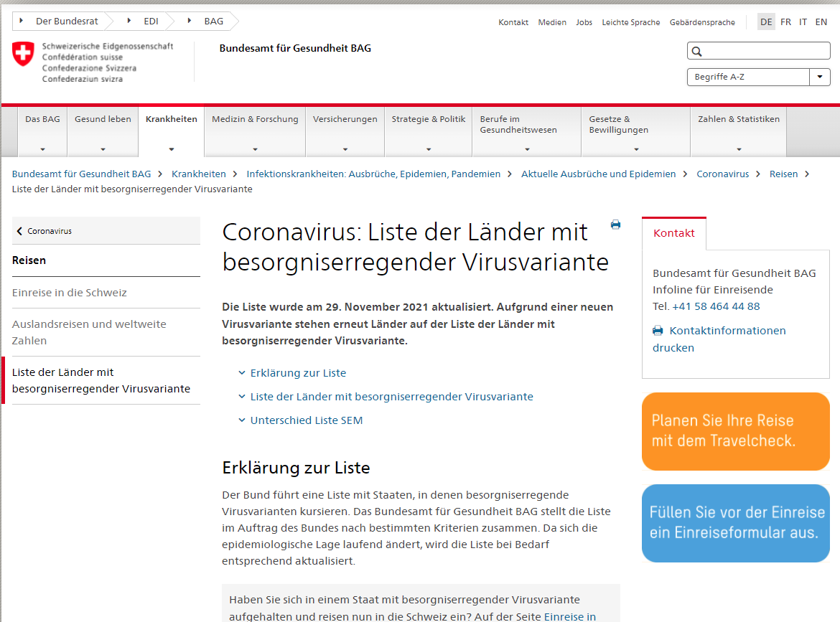Screen dimensions: 840x622
Task: Switch language to EN
Action: tap(821, 22)
